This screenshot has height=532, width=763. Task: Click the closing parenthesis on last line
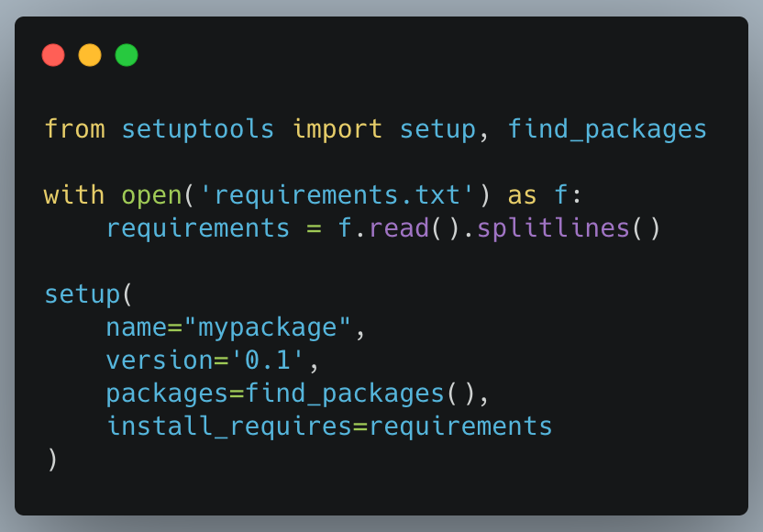[x=52, y=460]
